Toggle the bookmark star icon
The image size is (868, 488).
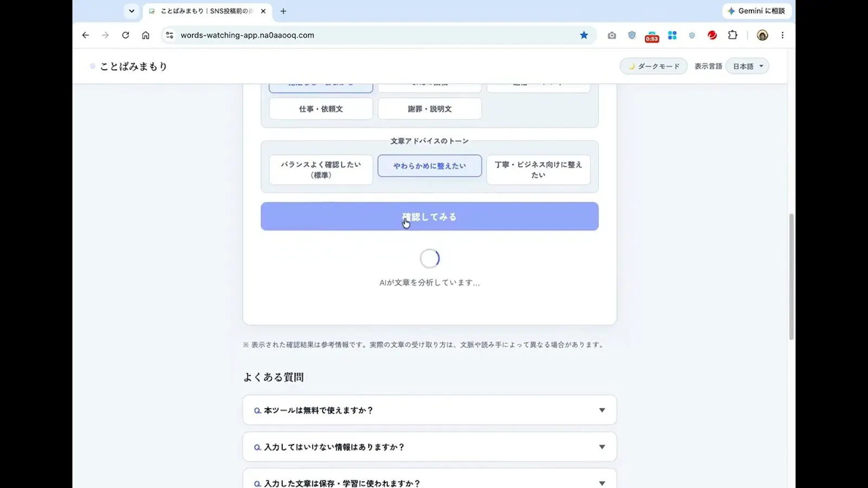click(584, 35)
